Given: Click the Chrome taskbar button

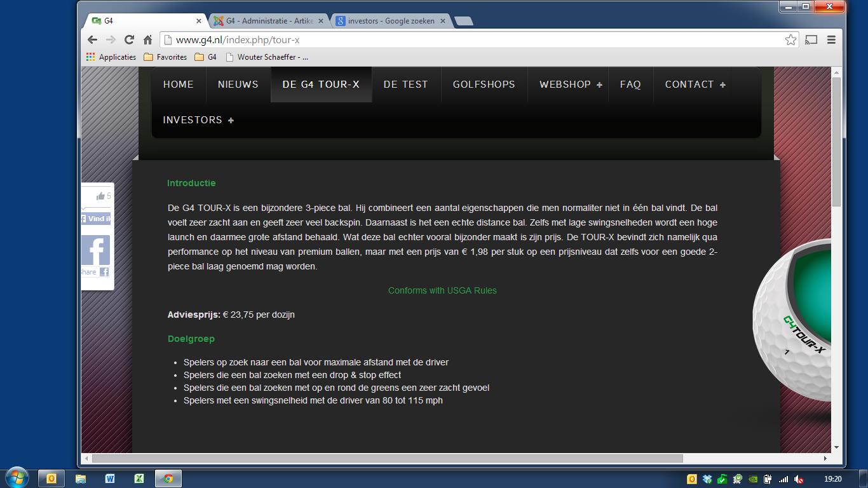Looking at the screenshot, I should [x=168, y=478].
